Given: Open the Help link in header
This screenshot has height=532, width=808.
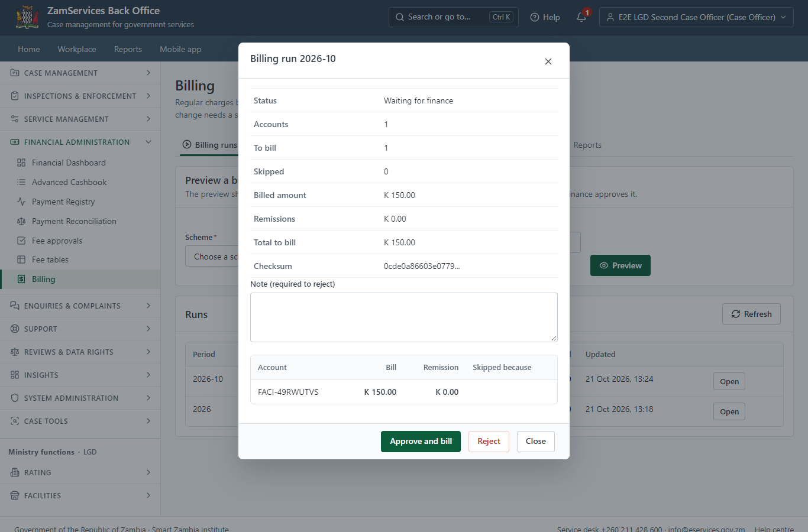Looking at the screenshot, I should [545, 17].
